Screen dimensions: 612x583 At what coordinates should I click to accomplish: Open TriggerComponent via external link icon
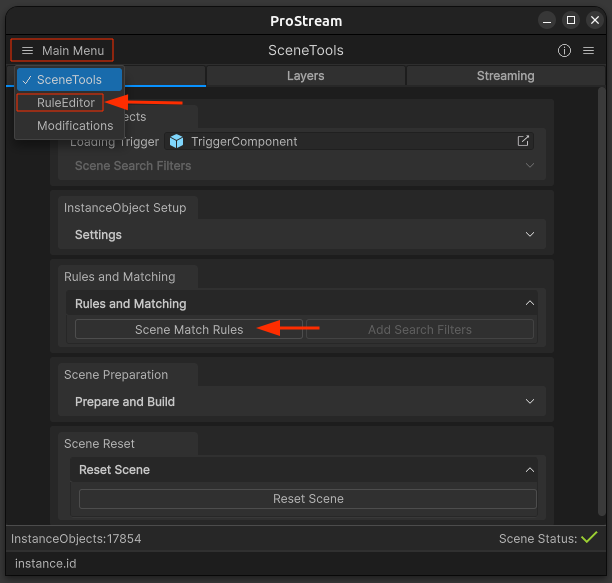click(x=523, y=141)
